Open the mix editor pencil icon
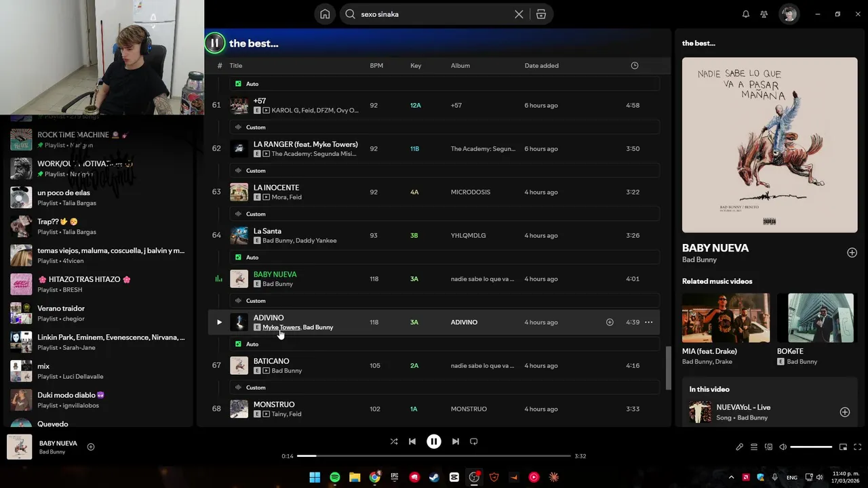868x488 pixels. pyautogui.click(x=740, y=447)
